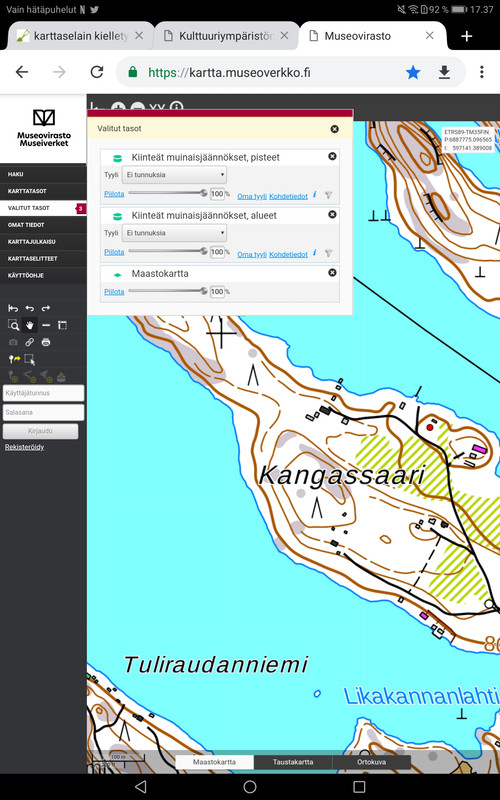Click green database icon of alueet layer
Viewport: 500px width, 800px height.
117,216
